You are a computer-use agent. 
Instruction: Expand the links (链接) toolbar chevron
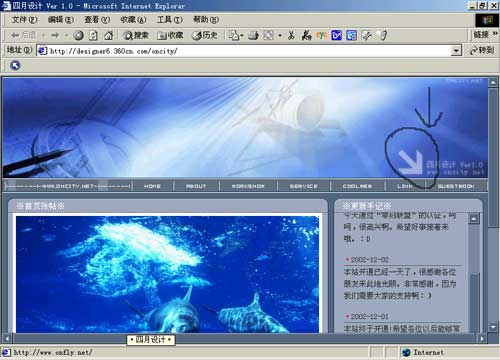pos(495,34)
